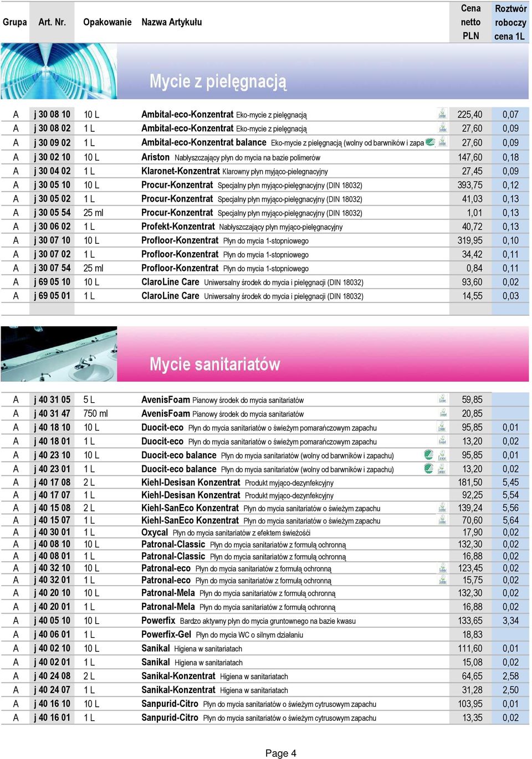Click the Ecolabel icon in the j 30 09 02 row
The width and height of the screenshot is (532, 759).
pos(442,142)
